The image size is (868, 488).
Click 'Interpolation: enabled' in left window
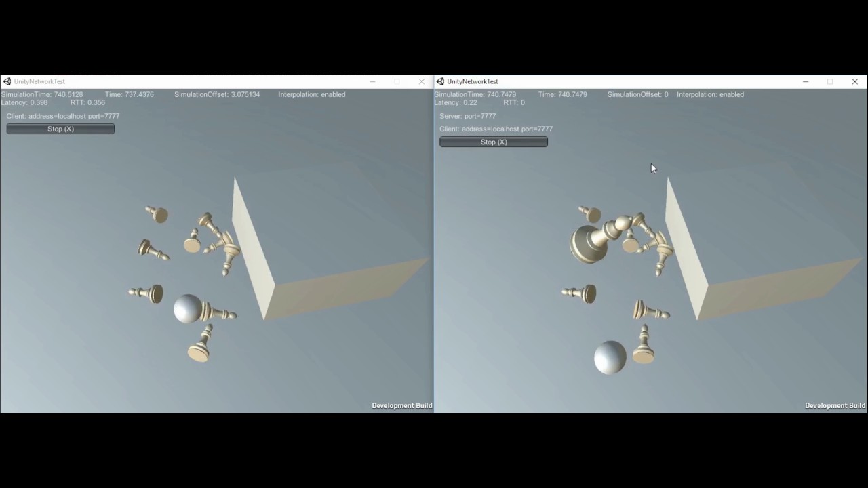[312, 94]
